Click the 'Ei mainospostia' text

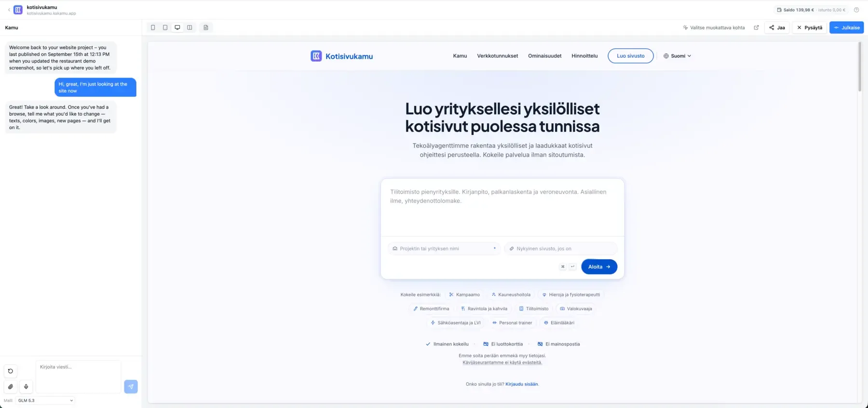coord(563,344)
